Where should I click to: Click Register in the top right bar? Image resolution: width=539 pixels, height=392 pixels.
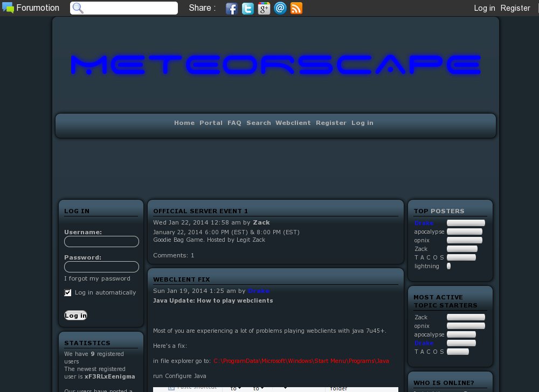(515, 8)
